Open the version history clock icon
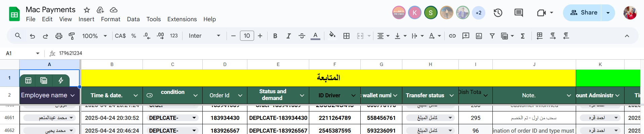This screenshot has width=644, height=134. pyautogui.click(x=498, y=13)
